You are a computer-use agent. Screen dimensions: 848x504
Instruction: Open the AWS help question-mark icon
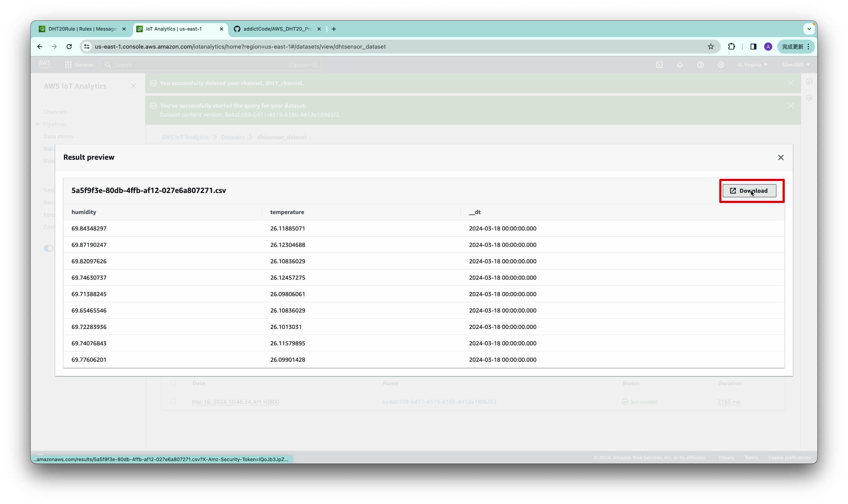pyautogui.click(x=700, y=64)
